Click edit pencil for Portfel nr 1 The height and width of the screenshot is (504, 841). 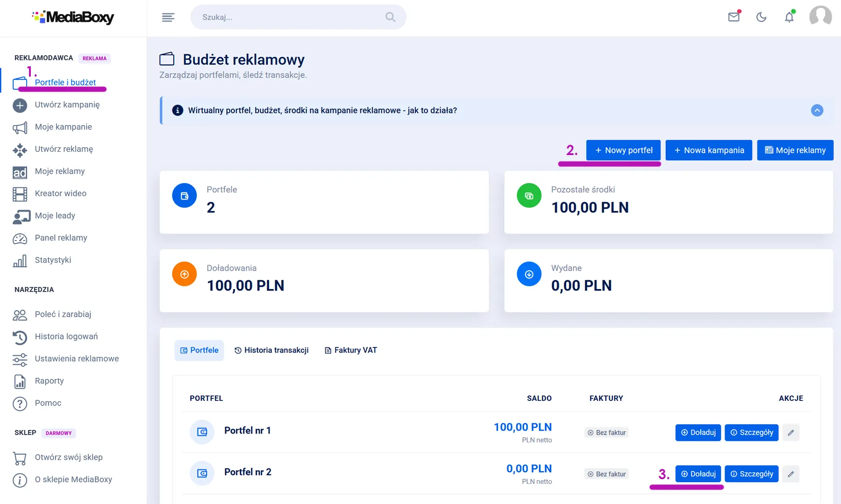click(791, 433)
